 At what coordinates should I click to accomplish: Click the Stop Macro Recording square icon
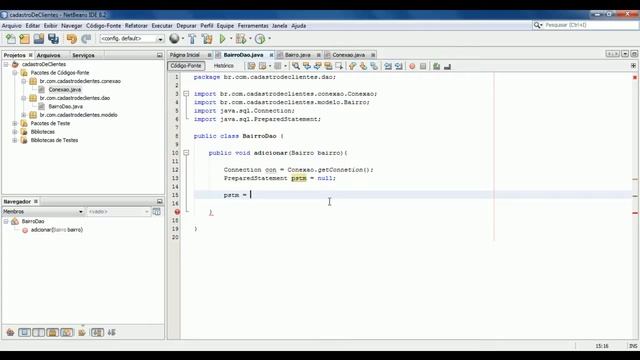[423, 66]
